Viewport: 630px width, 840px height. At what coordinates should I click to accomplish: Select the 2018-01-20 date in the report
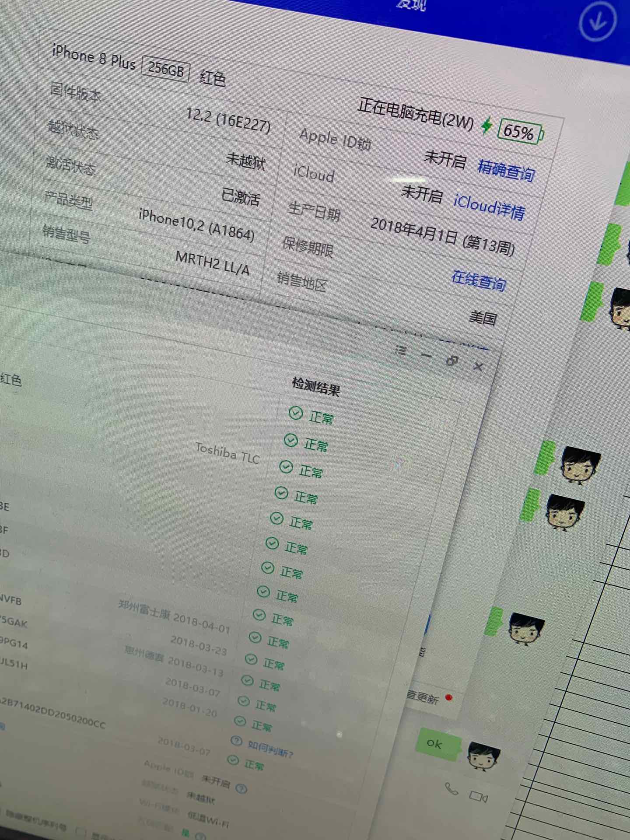(190, 707)
